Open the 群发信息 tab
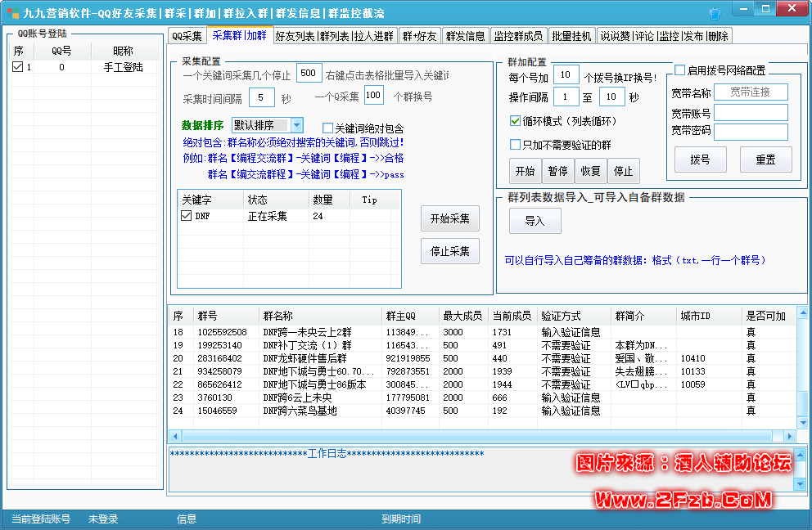Viewport: 812px width, 530px height. click(x=466, y=36)
